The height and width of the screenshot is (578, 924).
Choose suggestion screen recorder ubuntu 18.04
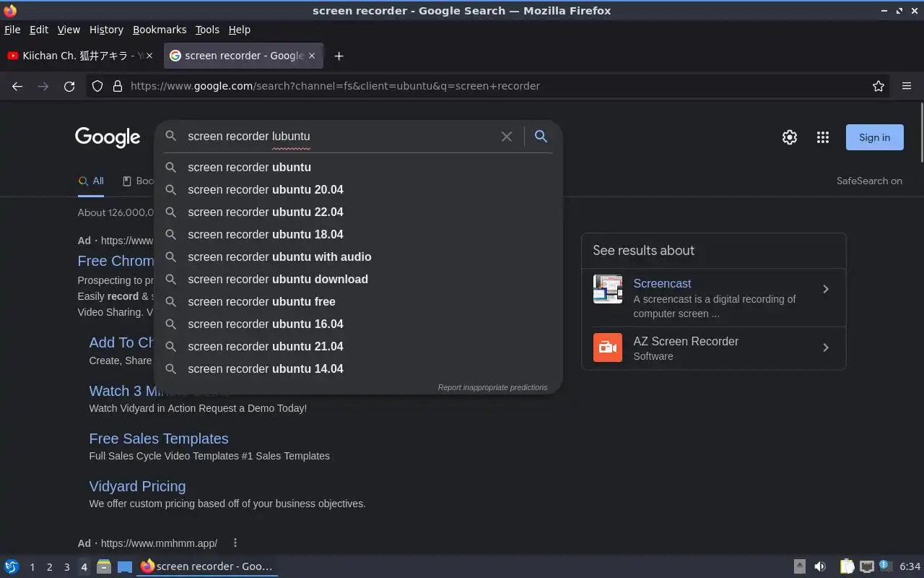click(358, 234)
